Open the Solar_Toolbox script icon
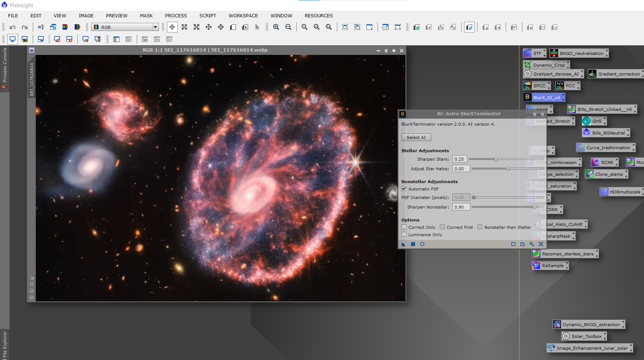Screen dimensions: 644x360 tap(584, 336)
